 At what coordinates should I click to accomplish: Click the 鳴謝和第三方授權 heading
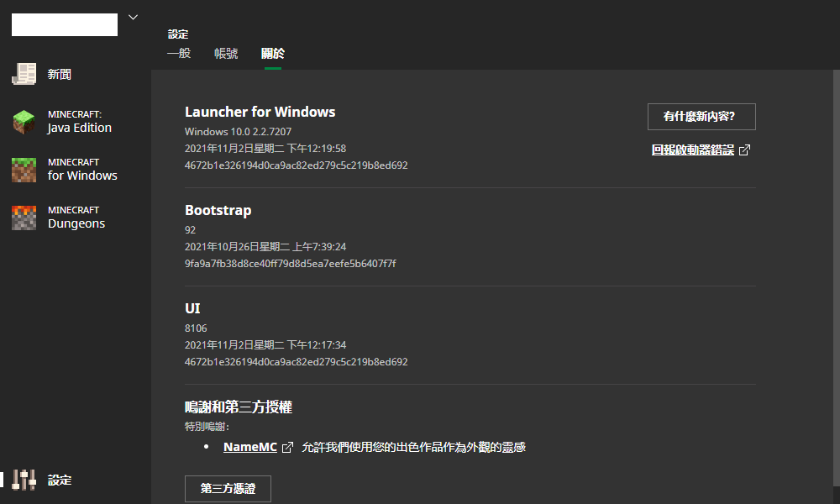click(239, 407)
